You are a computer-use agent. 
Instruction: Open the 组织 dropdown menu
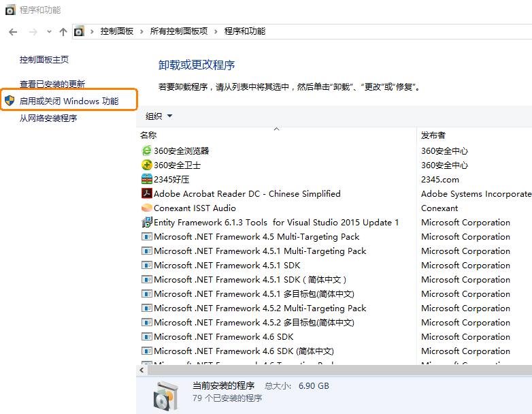(159, 116)
